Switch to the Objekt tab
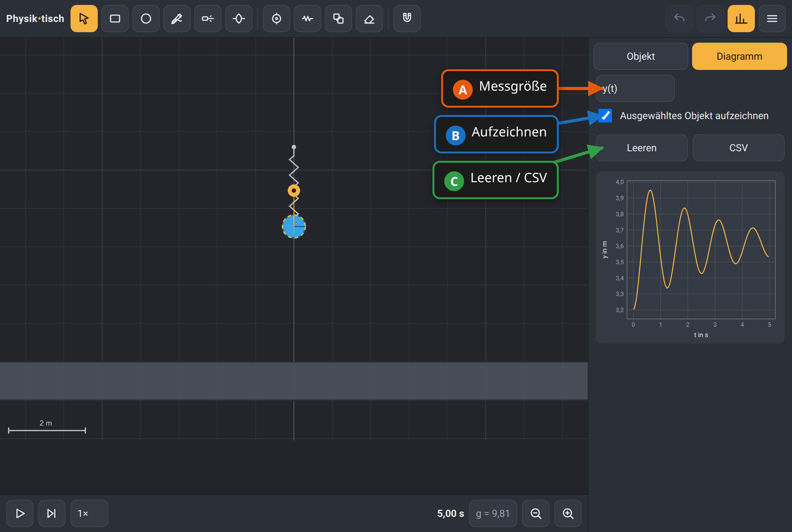The height and width of the screenshot is (532, 792). (641, 56)
